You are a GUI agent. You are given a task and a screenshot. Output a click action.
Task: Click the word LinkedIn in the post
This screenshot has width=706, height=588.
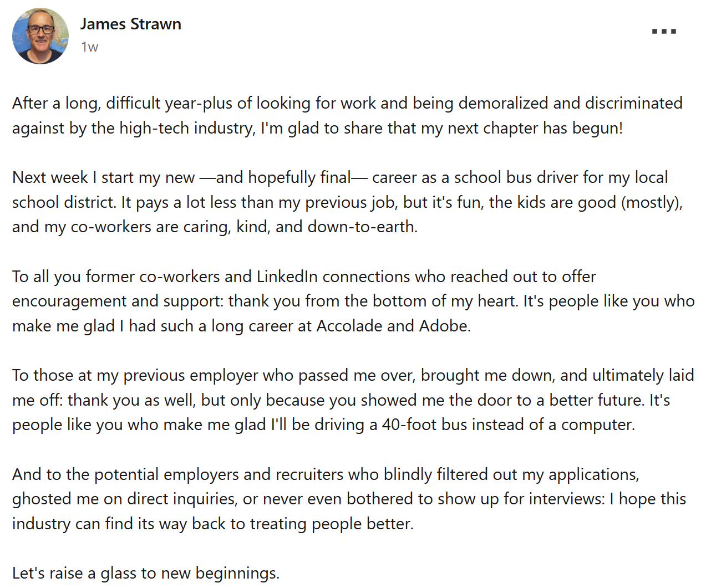[x=287, y=276]
